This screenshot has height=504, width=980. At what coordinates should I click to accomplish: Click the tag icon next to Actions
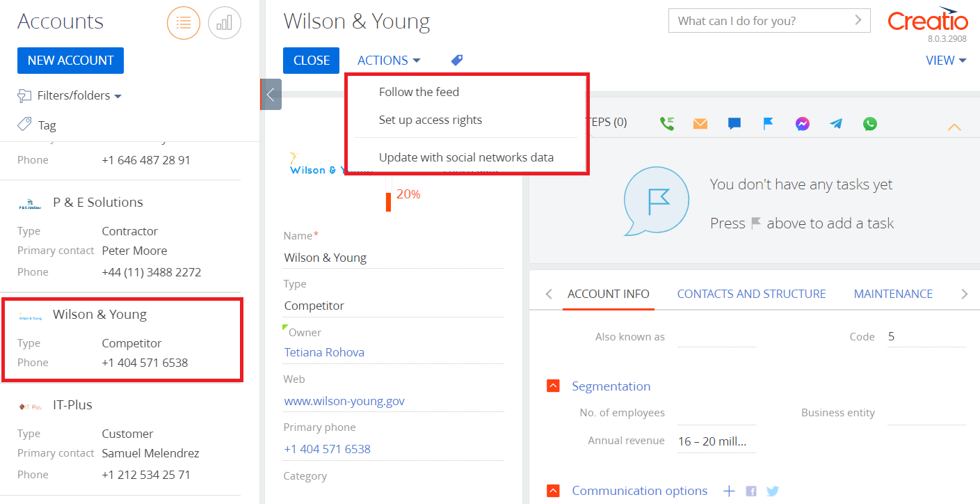(457, 61)
